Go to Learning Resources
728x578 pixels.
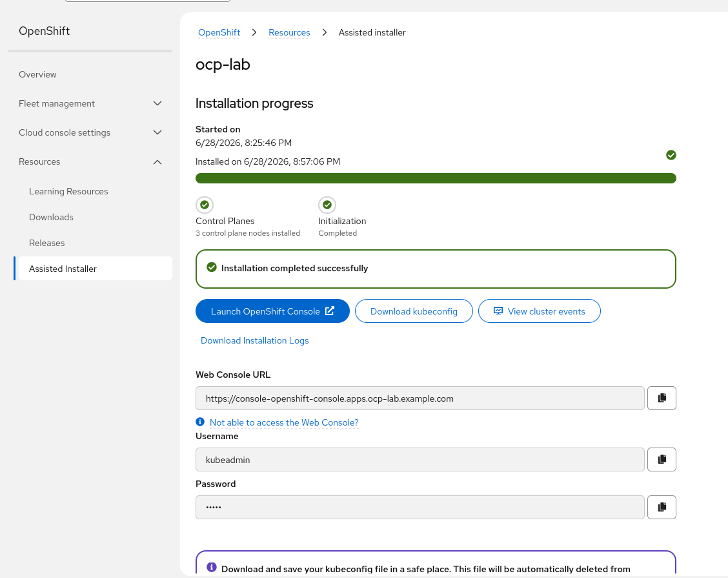[68, 191]
